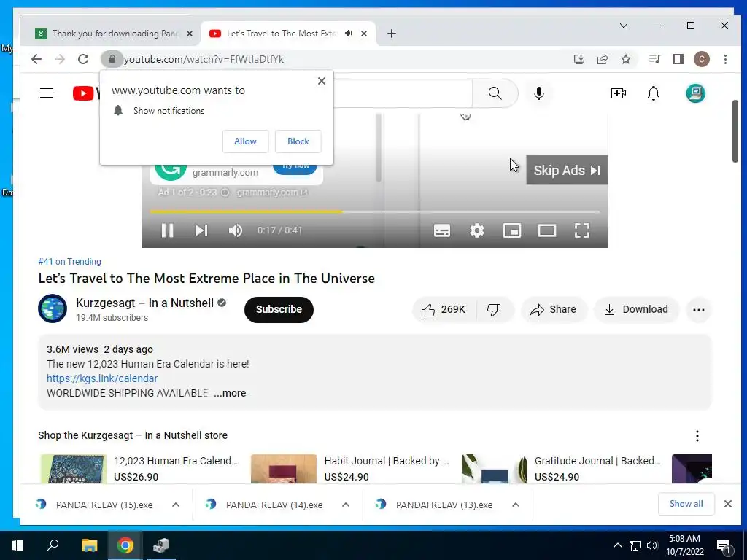Share this page icon in address bar
747x560 pixels.
coord(602,59)
